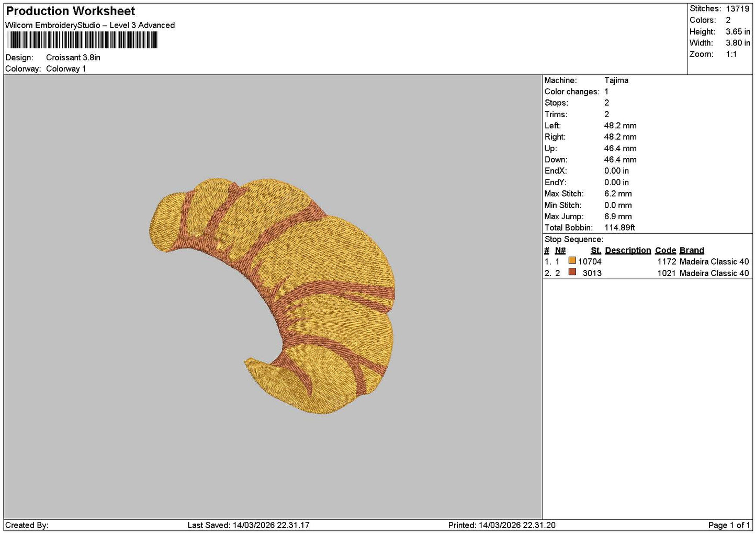This screenshot has height=534, width=756.
Task: Click the colorway value 'Colorway 1'
Action: coord(66,69)
